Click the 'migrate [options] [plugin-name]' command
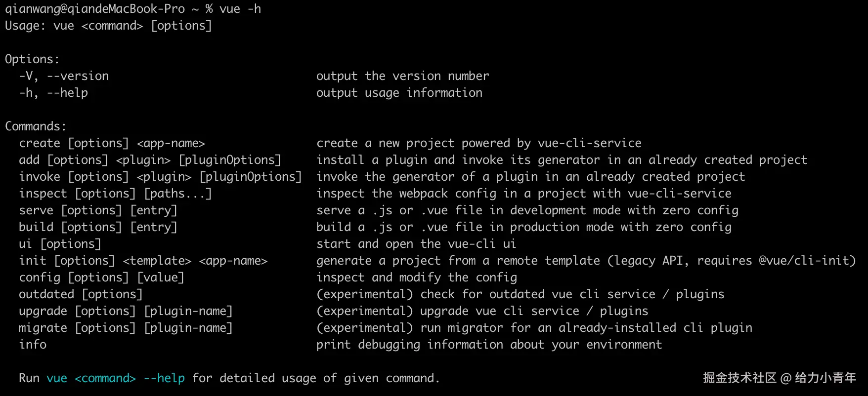 tap(126, 328)
